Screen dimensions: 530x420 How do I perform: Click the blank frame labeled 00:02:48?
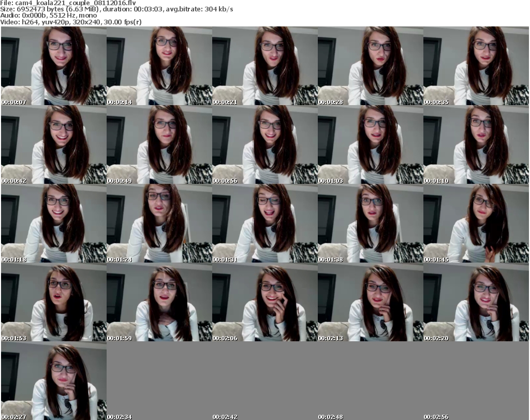(371, 381)
